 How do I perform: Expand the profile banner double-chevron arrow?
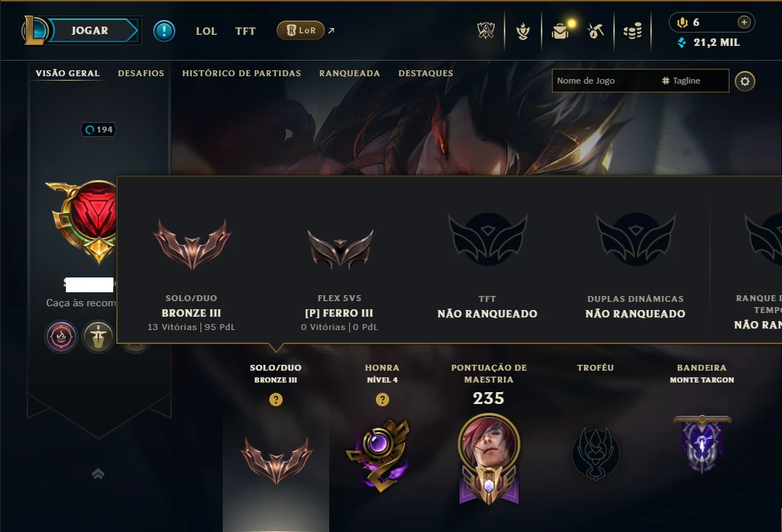pyautogui.click(x=98, y=474)
